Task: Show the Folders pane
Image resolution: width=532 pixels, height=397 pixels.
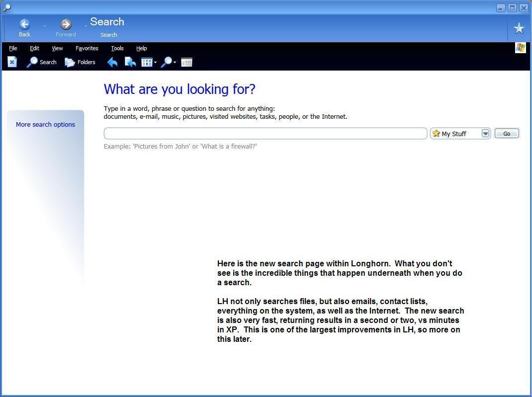Action: pos(80,62)
